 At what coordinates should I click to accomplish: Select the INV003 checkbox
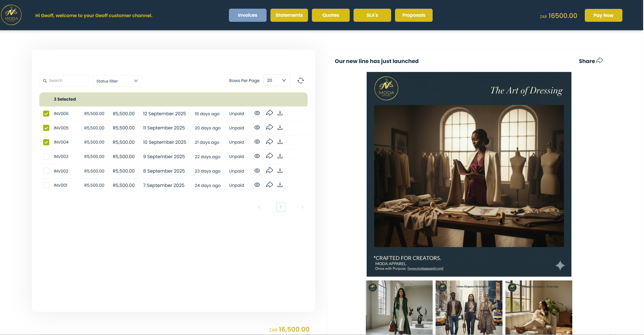[x=46, y=157]
